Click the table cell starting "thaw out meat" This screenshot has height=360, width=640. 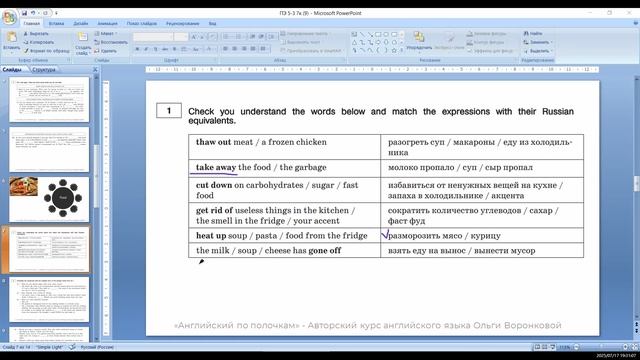[284, 147]
